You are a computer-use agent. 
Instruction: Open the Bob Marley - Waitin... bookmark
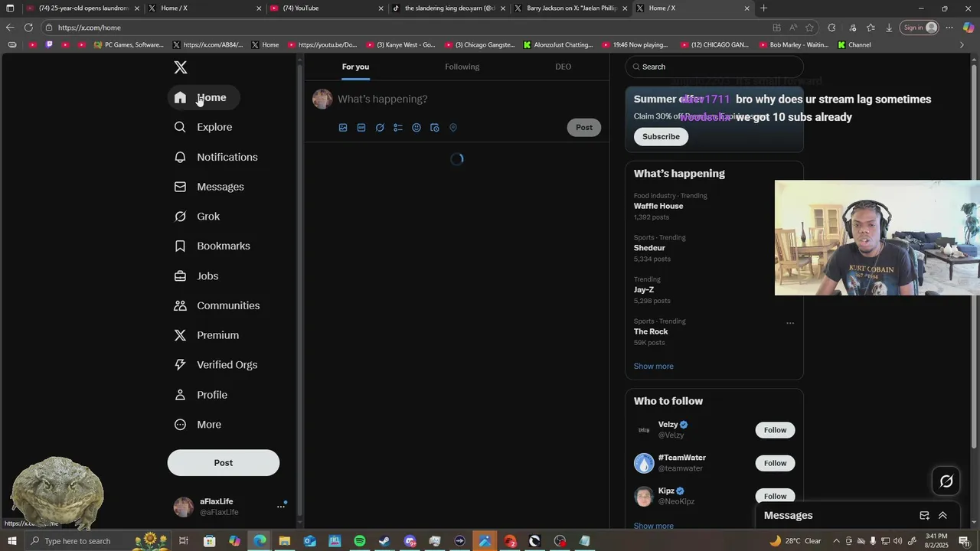(793, 45)
